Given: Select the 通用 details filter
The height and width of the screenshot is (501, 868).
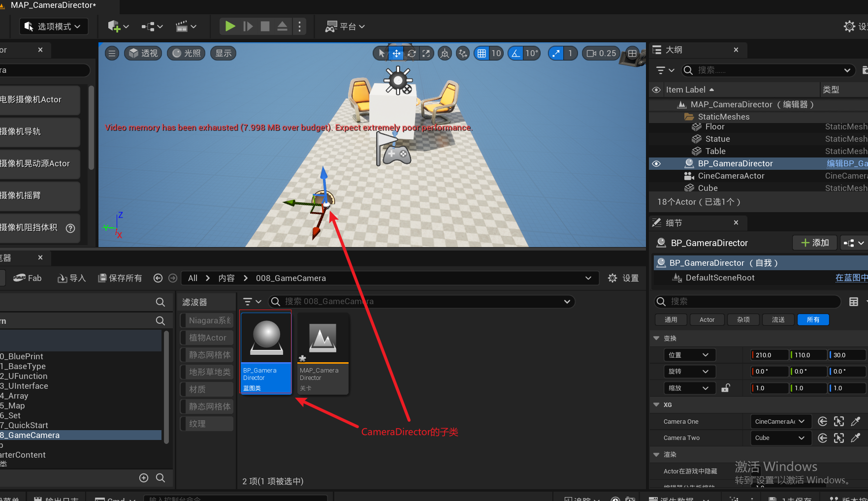Looking at the screenshot, I should tap(671, 320).
